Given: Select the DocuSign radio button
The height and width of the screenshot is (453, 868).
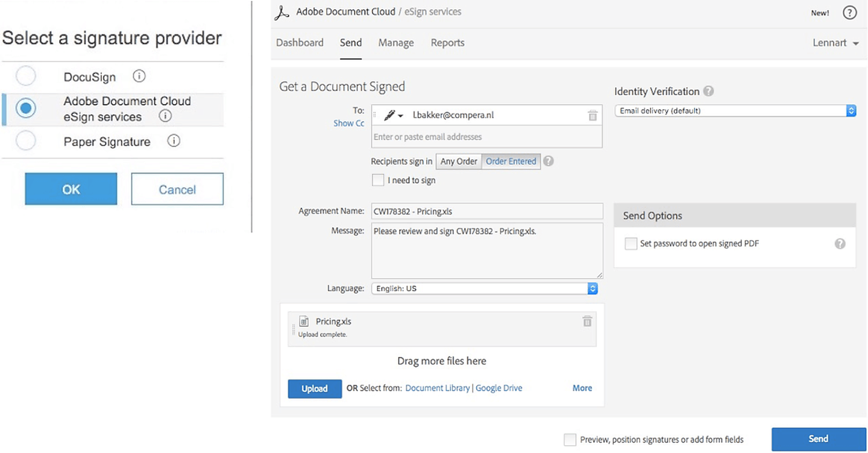Looking at the screenshot, I should (25, 77).
